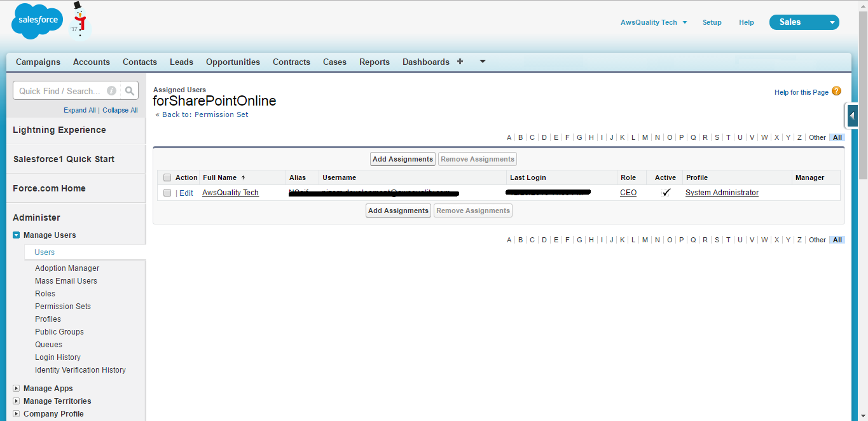Open the Contacts tab
Viewport: 868px width, 421px height.
coord(140,62)
